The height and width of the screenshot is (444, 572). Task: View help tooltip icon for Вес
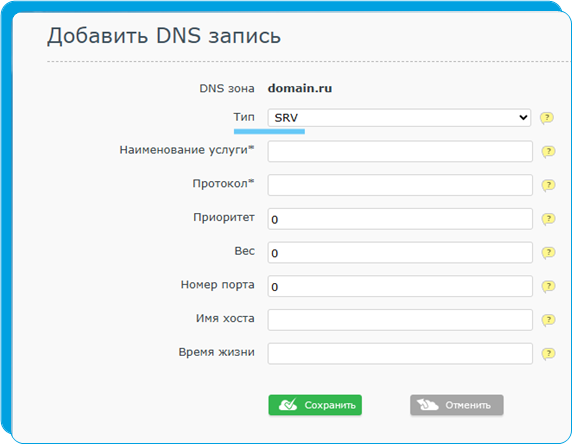[548, 252]
